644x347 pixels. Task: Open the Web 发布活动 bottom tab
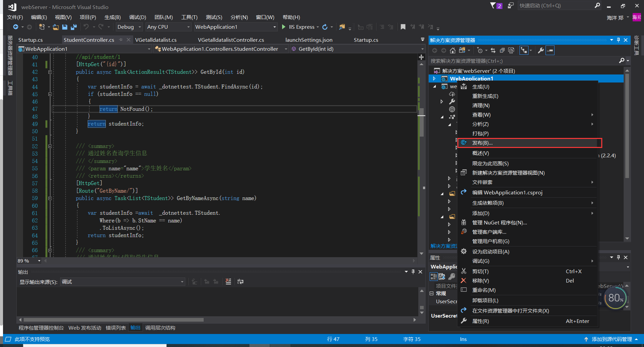(x=85, y=328)
